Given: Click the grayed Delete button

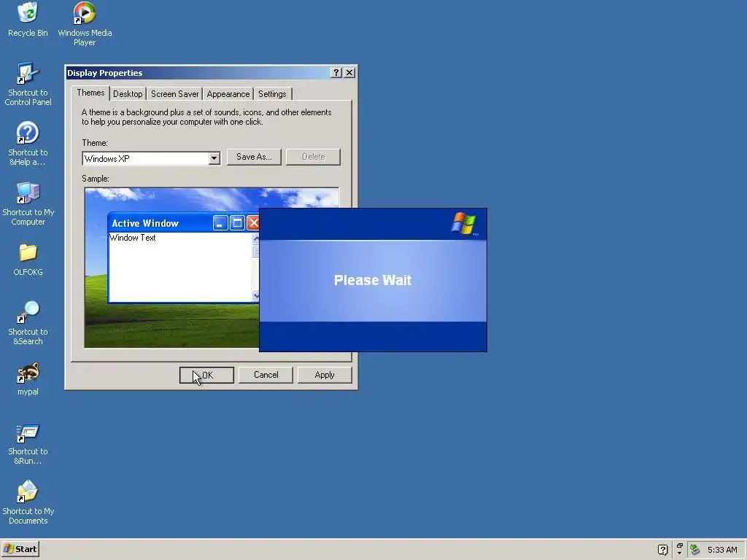Looking at the screenshot, I should coord(313,157).
